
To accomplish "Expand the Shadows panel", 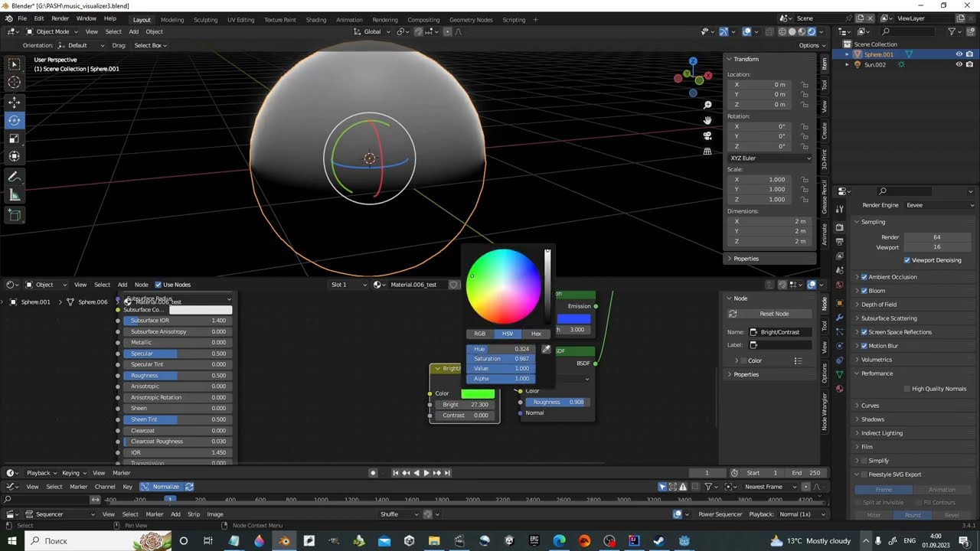I will 872,419.
